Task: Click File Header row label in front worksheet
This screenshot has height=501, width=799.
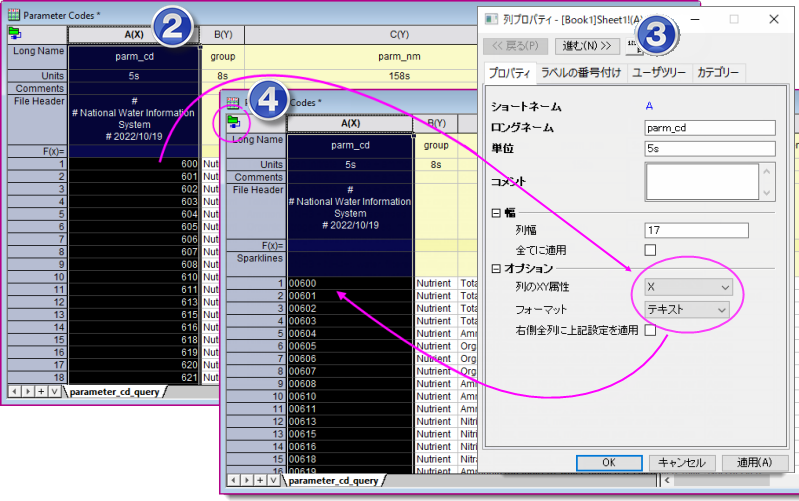Action: (256, 211)
